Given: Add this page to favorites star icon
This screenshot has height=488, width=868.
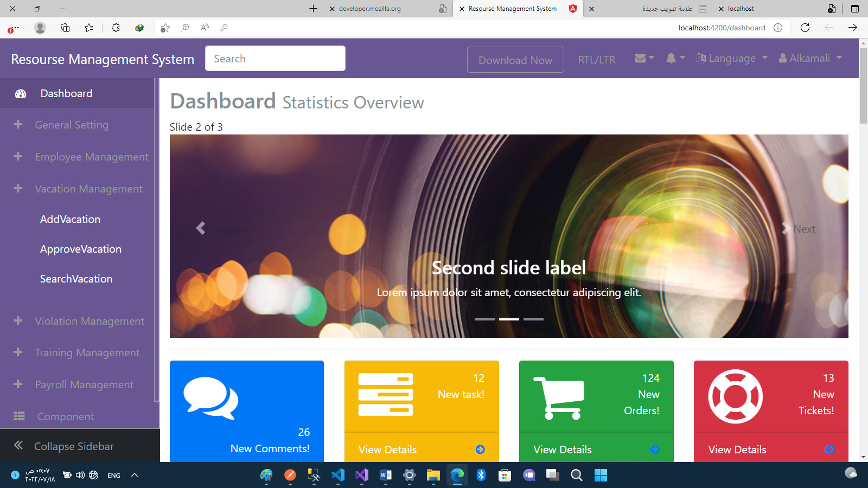Looking at the screenshot, I should pos(165,28).
